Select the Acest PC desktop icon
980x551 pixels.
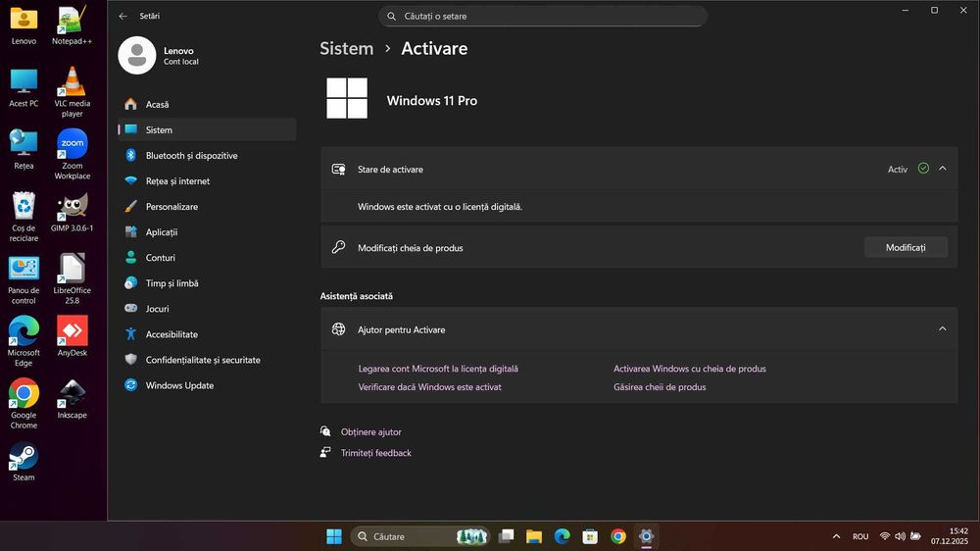(24, 87)
